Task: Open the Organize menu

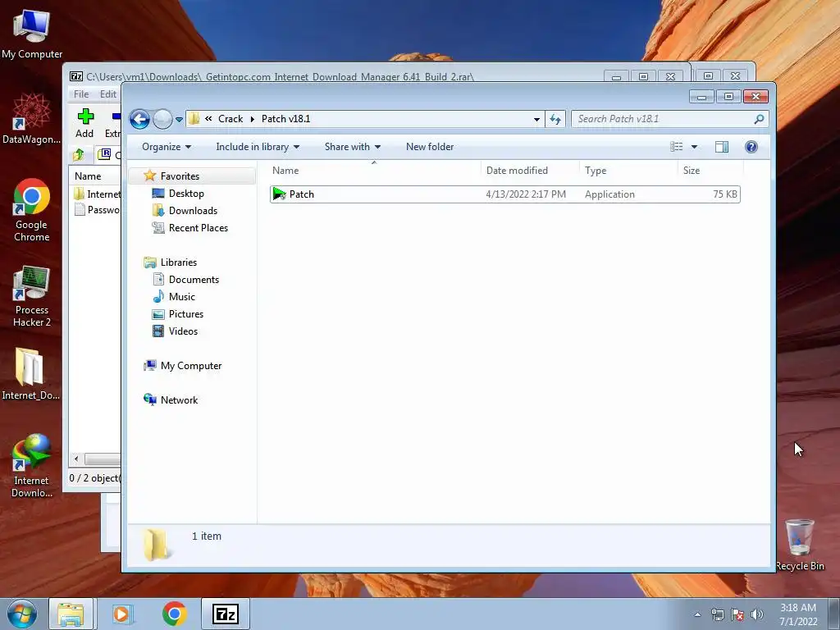Action: pyautogui.click(x=166, y=147)
